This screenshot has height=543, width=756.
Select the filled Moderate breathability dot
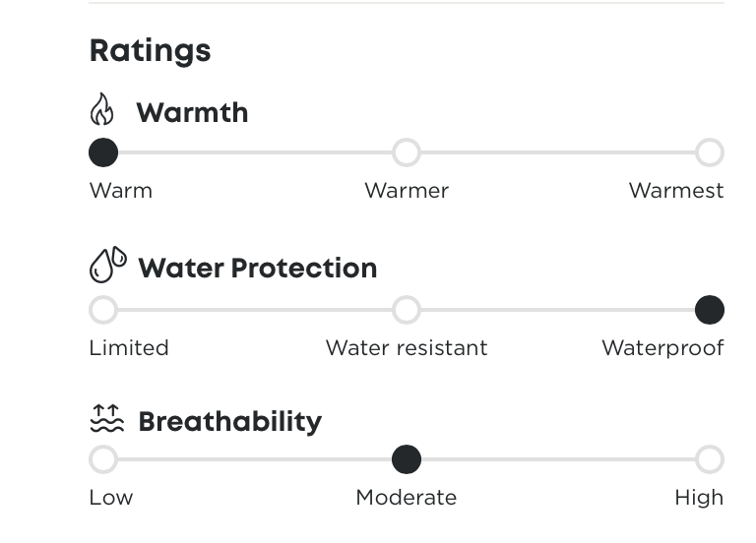coord(407,459)
